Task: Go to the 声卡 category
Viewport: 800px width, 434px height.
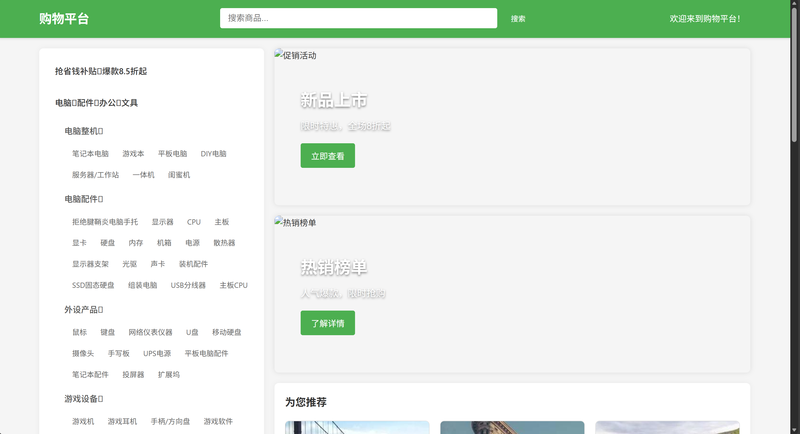Action: tap(158, 264)
